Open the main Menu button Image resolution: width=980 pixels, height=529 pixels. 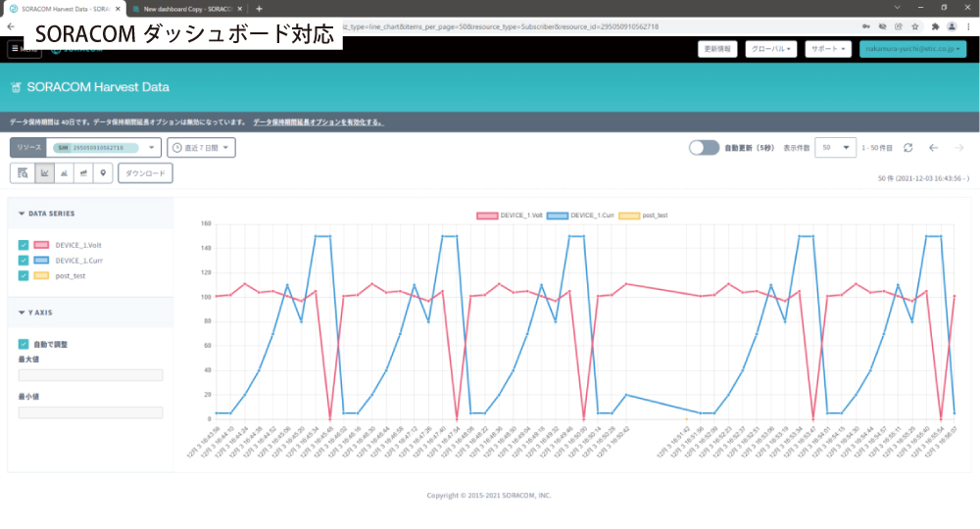tap(24, 49)
